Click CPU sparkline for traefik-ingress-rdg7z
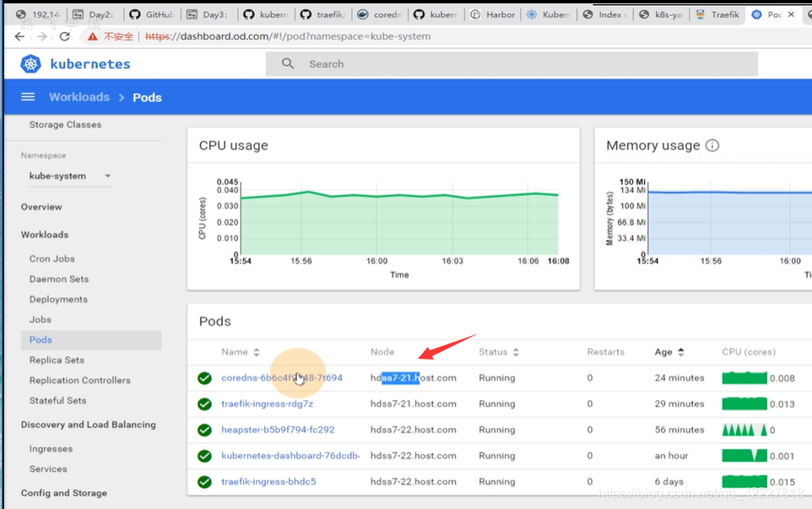This screenshot has height=509, width=812. click(744, 403)
